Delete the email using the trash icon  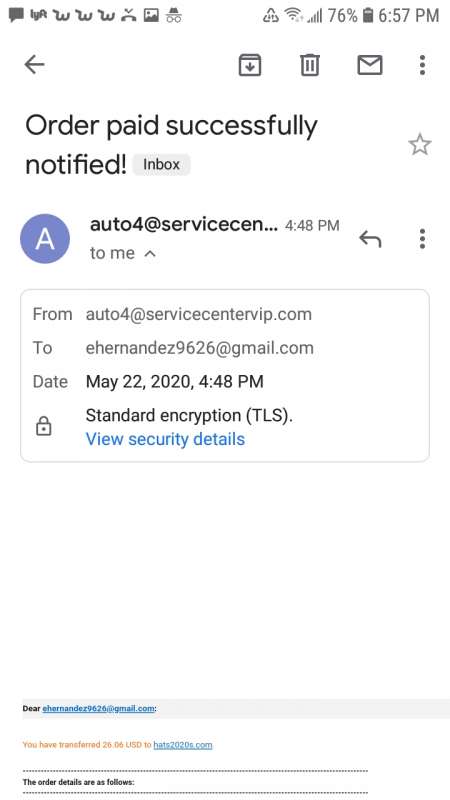click(310, 65)
